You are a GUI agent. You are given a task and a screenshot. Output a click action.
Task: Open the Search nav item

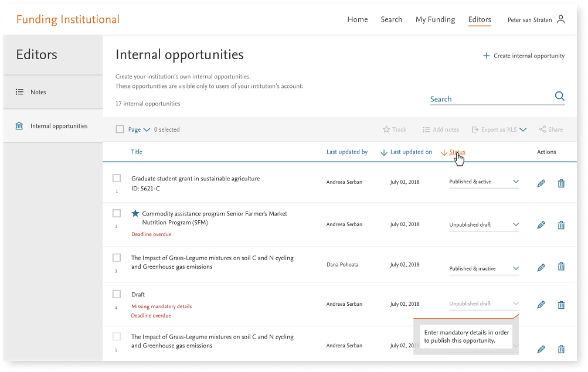click(x=391, y=19)
